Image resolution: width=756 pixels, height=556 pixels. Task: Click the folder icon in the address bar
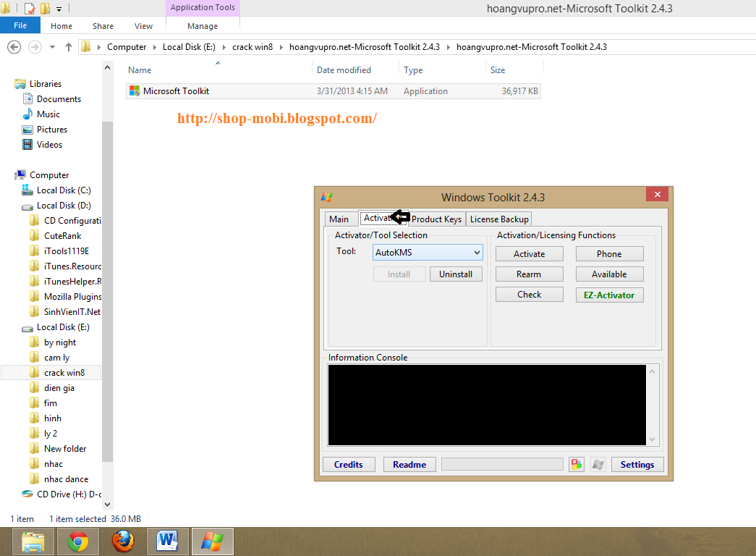pyautogui.click(x=86, y=46)
